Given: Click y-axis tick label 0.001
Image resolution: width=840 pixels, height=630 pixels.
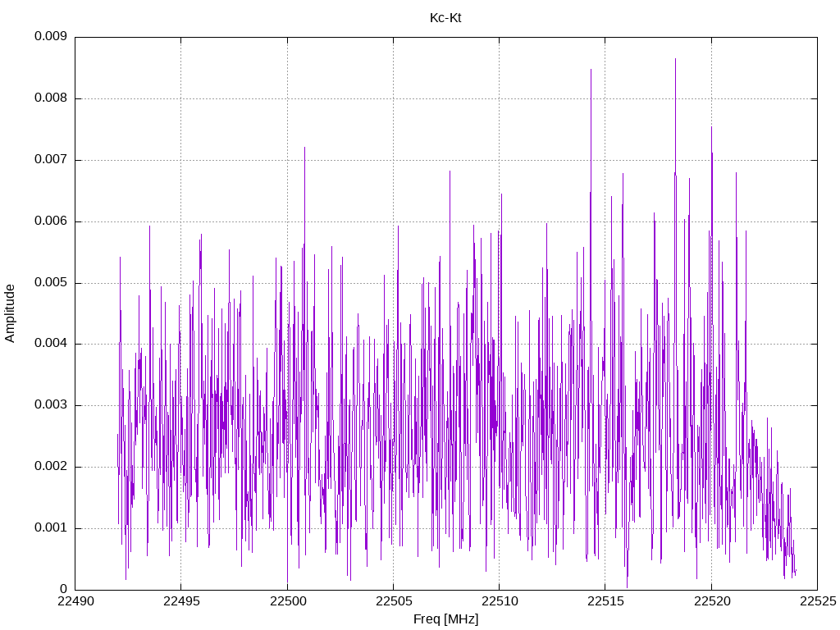Looking at the screenshot, I should [51, 528].
